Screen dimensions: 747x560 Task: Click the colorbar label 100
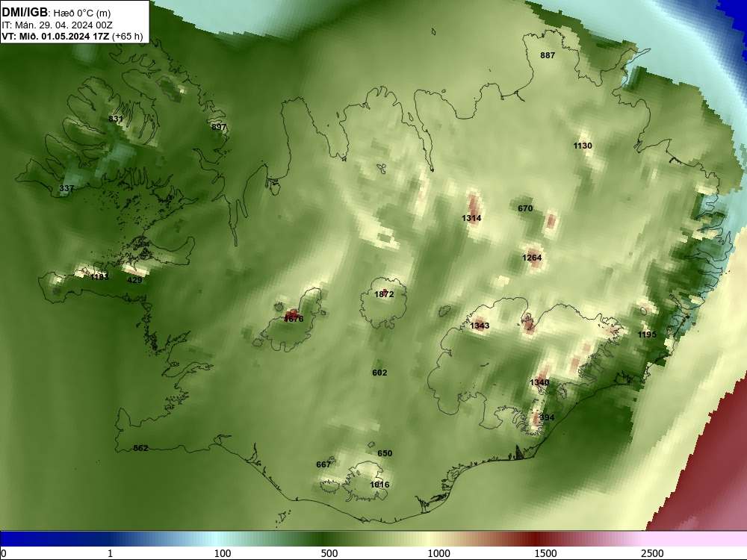click(x=223, y=553)
